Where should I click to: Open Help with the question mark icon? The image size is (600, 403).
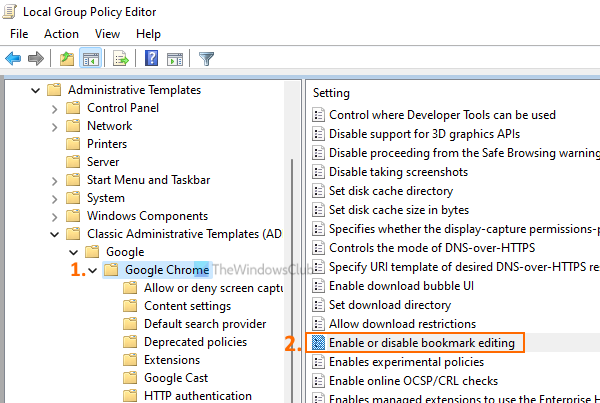(x=152, y=59)
